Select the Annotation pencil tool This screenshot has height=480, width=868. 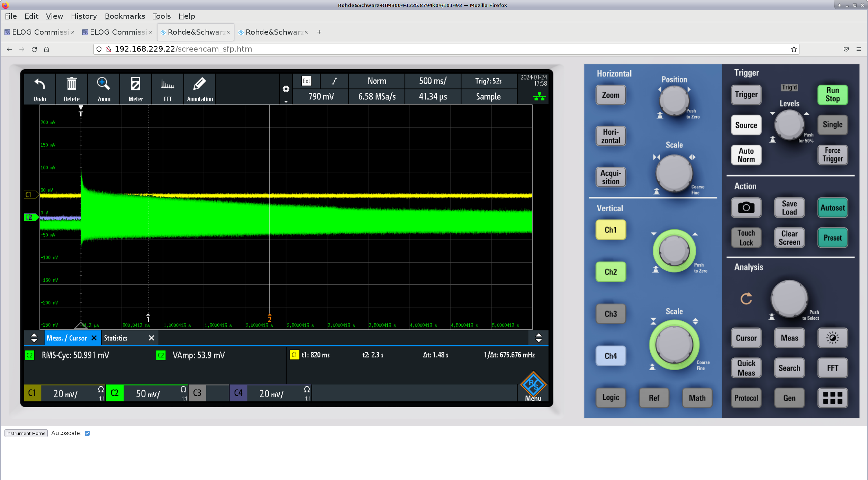click(200, 85)
